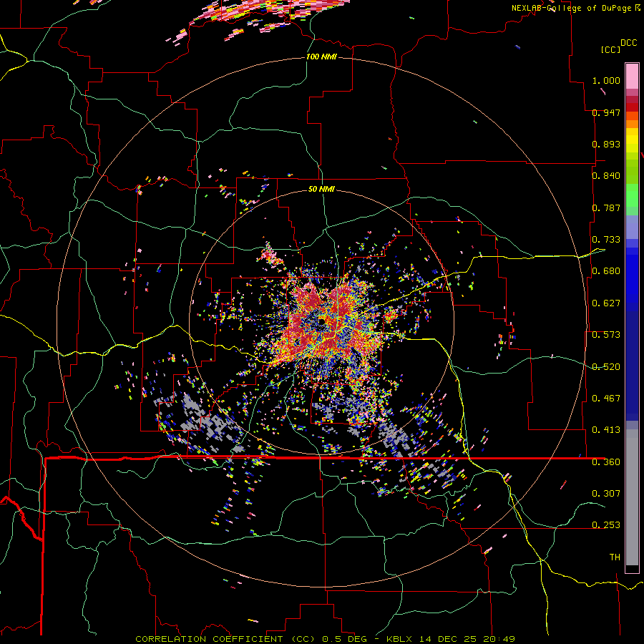644x644 pixels.
Task: Click the 0.627 color scale value
Action: click(x=606, y=303)
